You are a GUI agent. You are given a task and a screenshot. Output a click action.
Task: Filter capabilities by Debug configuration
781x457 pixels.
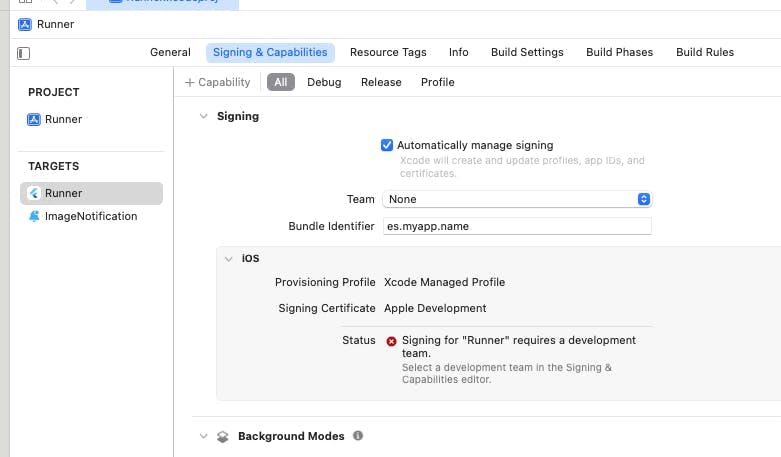point(324,82)
